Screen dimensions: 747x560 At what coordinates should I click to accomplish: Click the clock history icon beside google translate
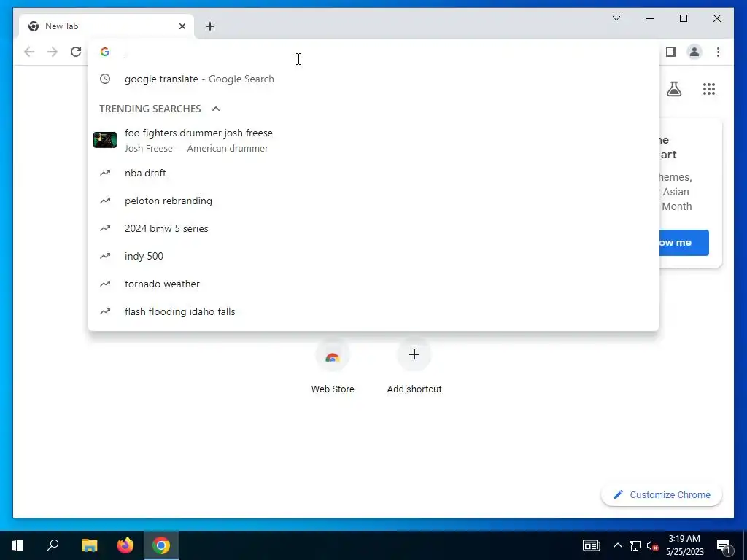click(105, 79)
